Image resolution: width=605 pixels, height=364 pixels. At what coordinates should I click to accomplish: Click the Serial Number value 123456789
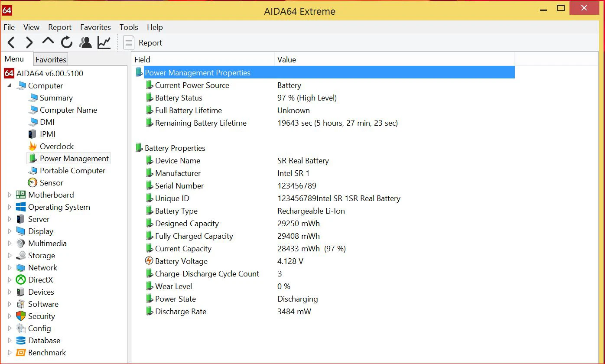click(297, 186)
